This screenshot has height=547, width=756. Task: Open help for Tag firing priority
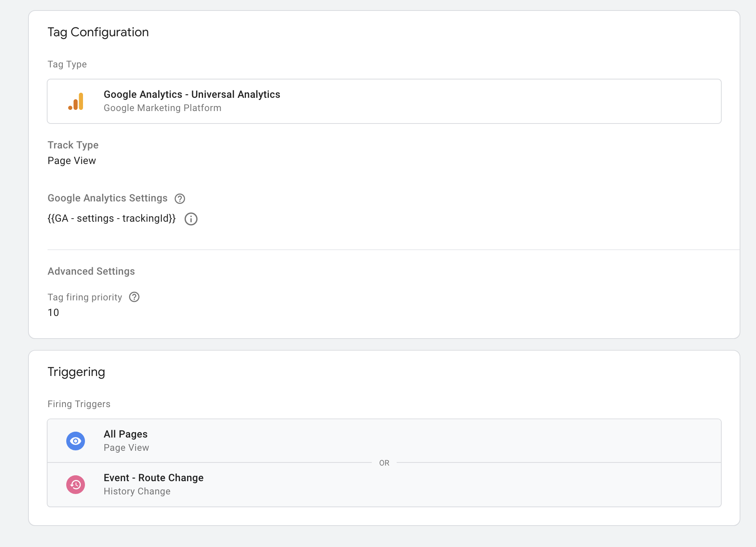tap(134, 297)
